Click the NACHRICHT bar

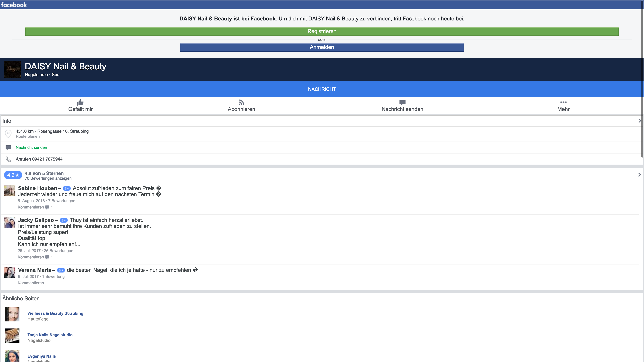pyautogui.click(x=322, y=89)
